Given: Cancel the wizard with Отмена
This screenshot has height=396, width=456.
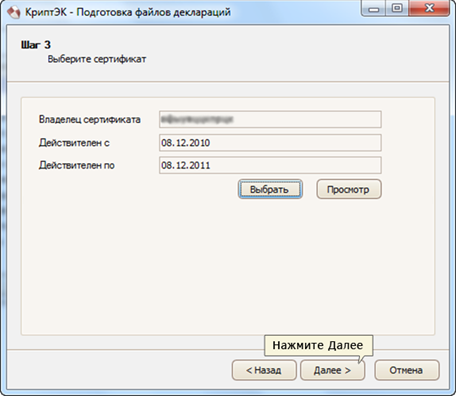Looking at the screenshot, I should pos(407,370).
